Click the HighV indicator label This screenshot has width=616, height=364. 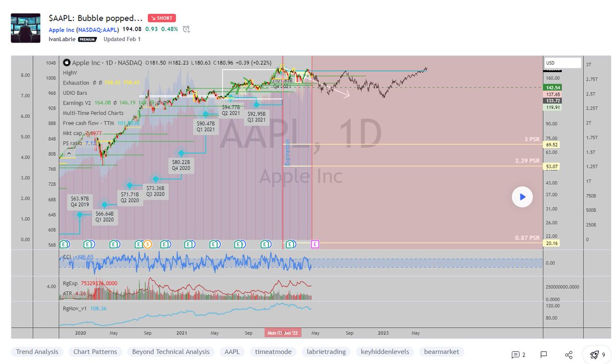coord(70,74)
